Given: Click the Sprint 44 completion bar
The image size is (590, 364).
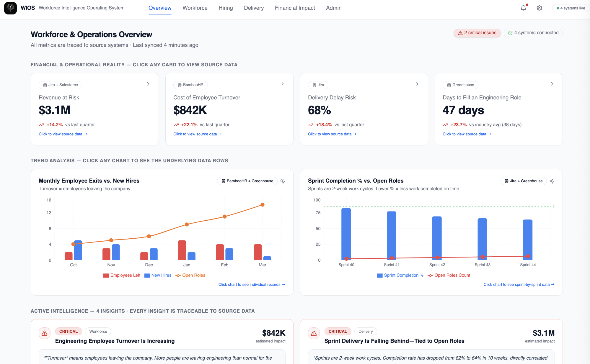Looking at the screenshot, I should click(x=528, y=240).
